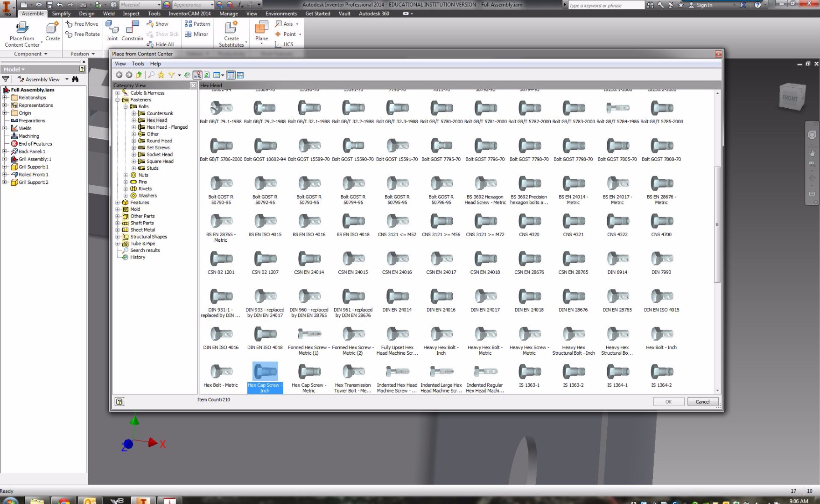Click the keyword search field
The width and height of the screenshot is (820, 504).
tap(606, 5)
